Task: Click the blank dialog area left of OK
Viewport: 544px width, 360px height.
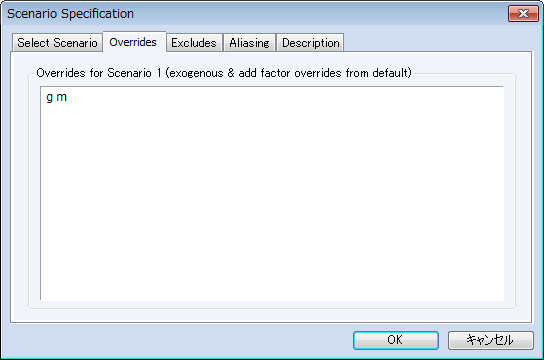Action: click(180, 340)
